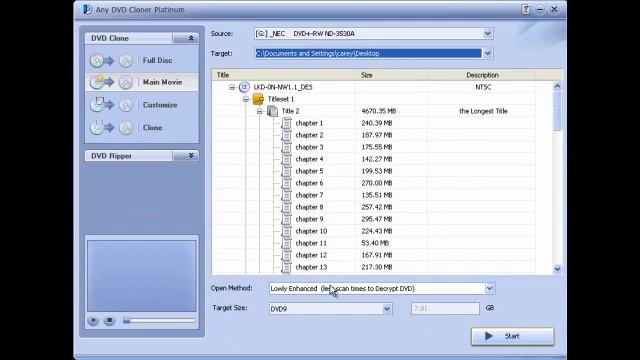Click the chapter 4 page icon
Image resolution: width=640 pixels, height=360 pixels.
(287, 159)
